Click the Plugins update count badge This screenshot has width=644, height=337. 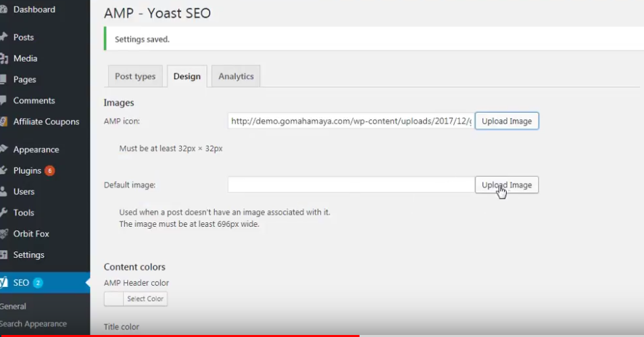tap(50, 170)
